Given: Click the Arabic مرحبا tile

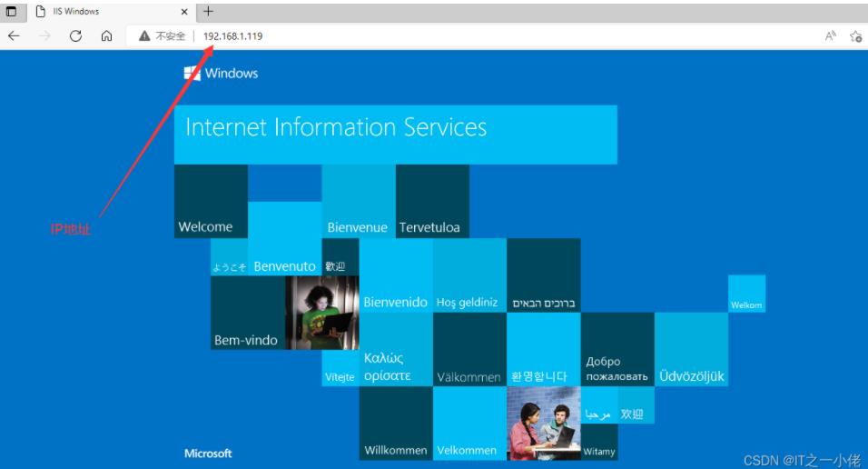Looking at the screenshot, I should click(x=599, y=405).
